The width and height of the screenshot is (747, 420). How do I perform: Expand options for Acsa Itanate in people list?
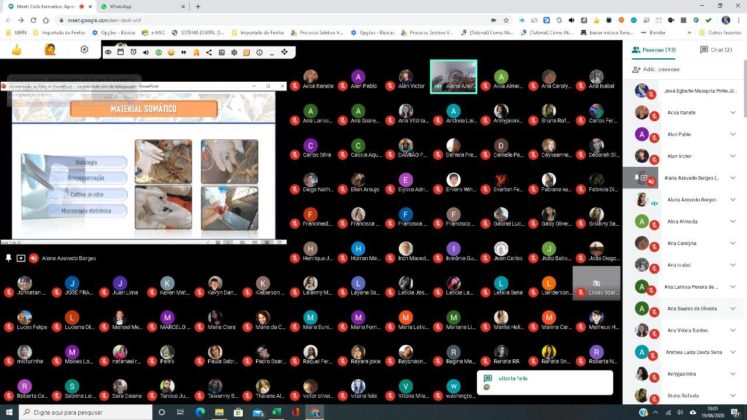pyautogui.click(x=733, y=112)
